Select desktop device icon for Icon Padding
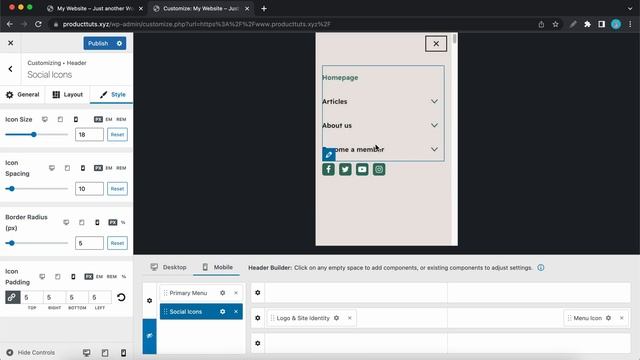The image size is (640, 360). [x=42, y=276]
